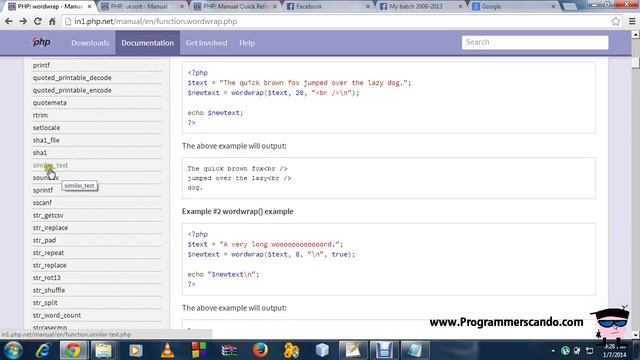Launch VLC media player from the taskbar
This screenshot has height=360, width=640.
click(x=167, y=350)
